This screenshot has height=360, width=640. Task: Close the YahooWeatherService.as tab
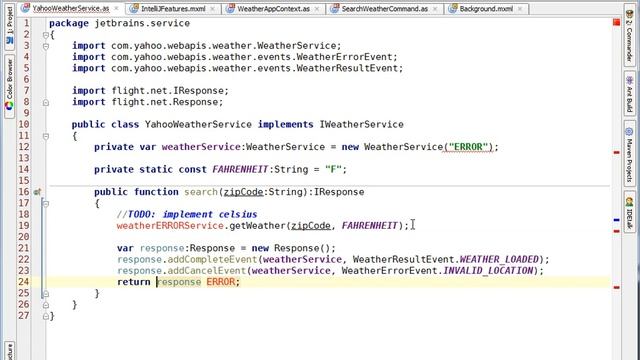[x=116, y=9]
